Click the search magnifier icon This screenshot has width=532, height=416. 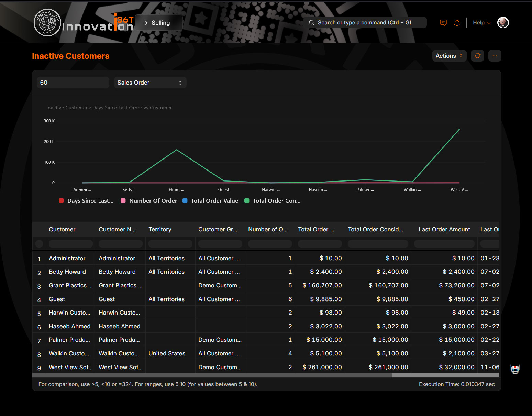tap(311, 23)
